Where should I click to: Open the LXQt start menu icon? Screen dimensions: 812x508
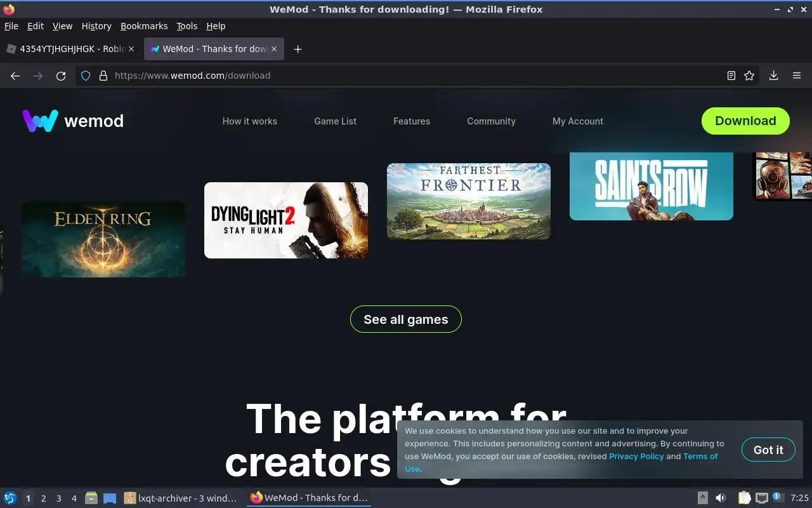(10, 498)
